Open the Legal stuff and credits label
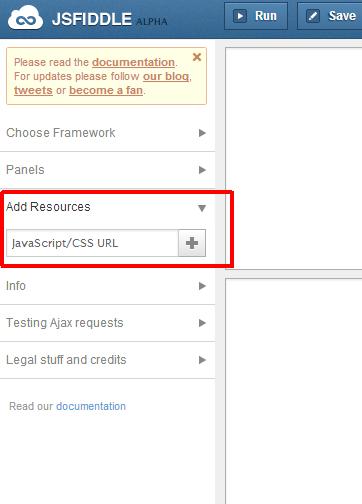362x504 pixels. 66,360
